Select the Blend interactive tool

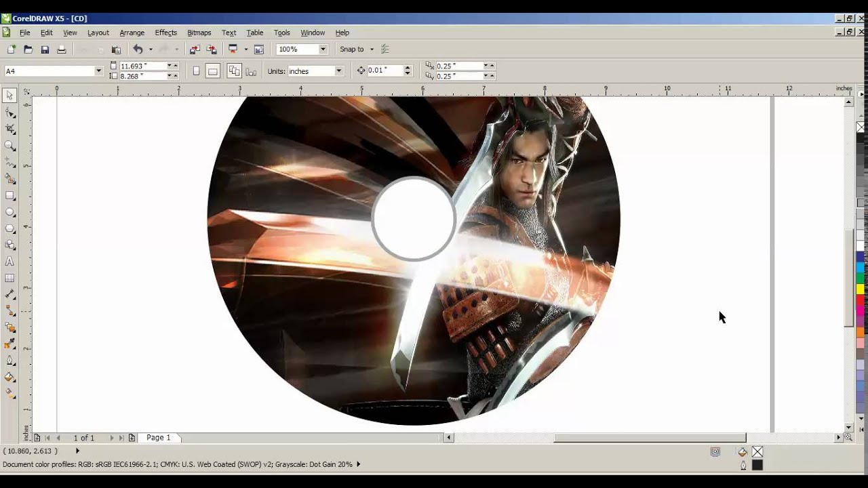click(10, 327)
